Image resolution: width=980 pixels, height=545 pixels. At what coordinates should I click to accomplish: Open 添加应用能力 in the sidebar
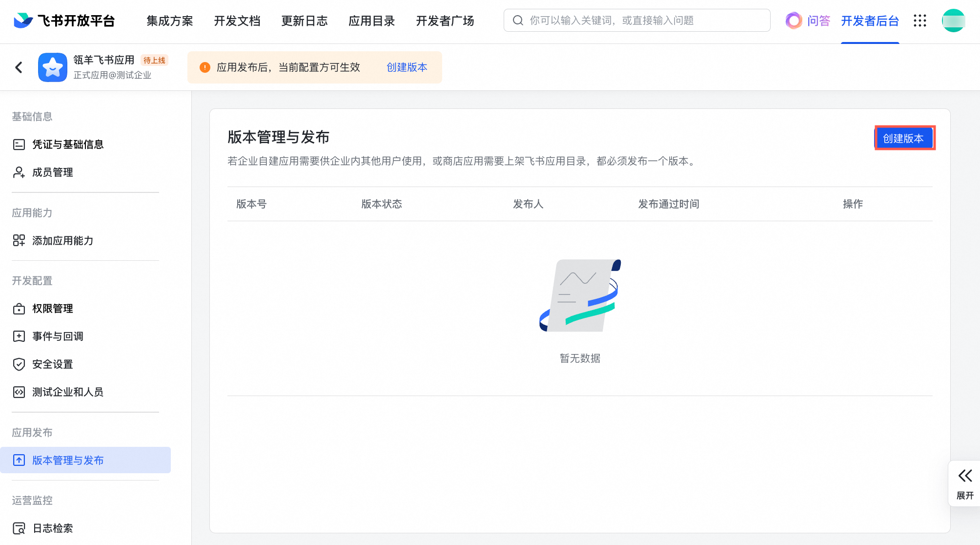(62, 241)
